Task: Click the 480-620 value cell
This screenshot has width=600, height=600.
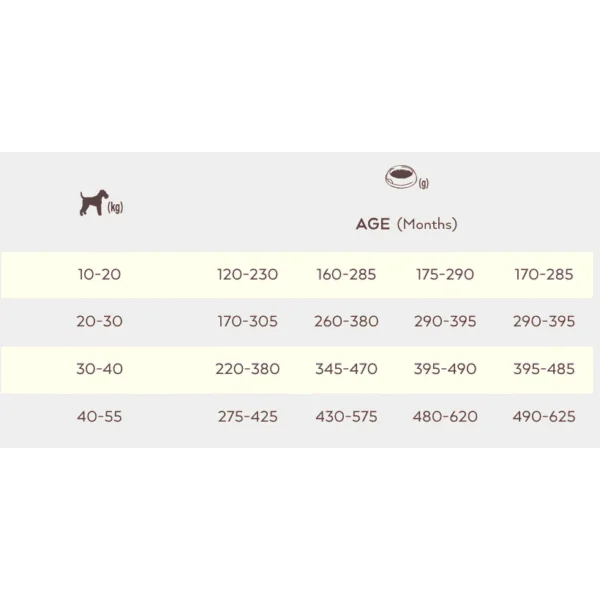Action: pos(445,417)
